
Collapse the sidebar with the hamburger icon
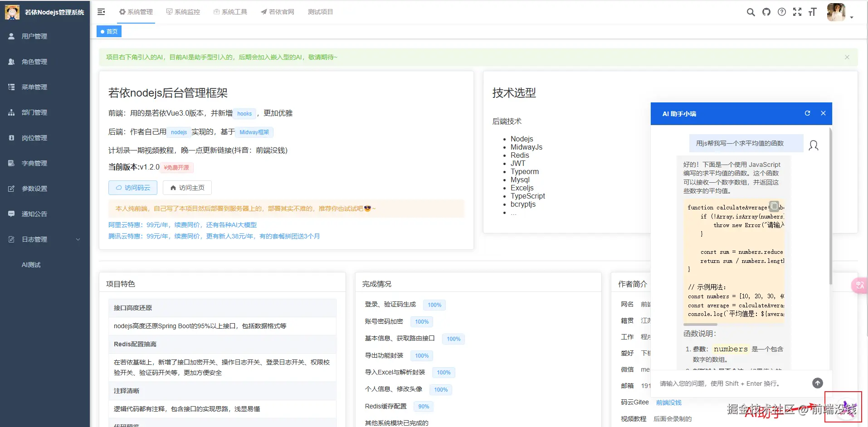click(101, 12)
